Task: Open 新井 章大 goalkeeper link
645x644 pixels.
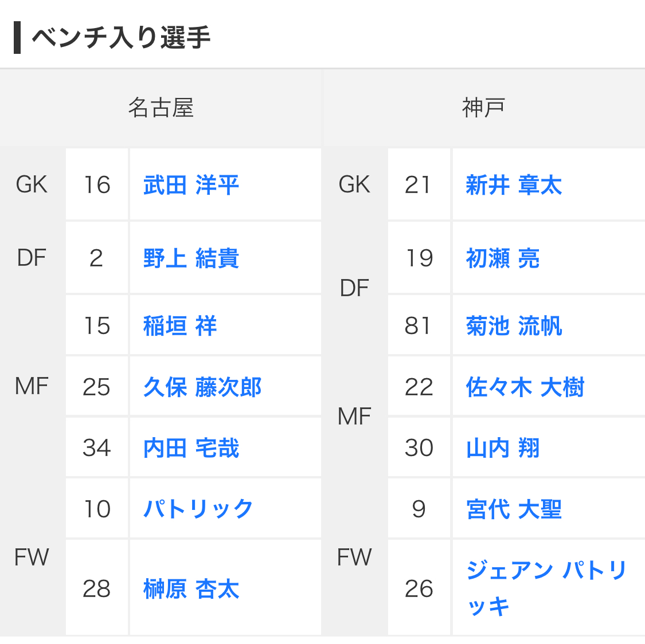Action: click(x=514, y=185)
